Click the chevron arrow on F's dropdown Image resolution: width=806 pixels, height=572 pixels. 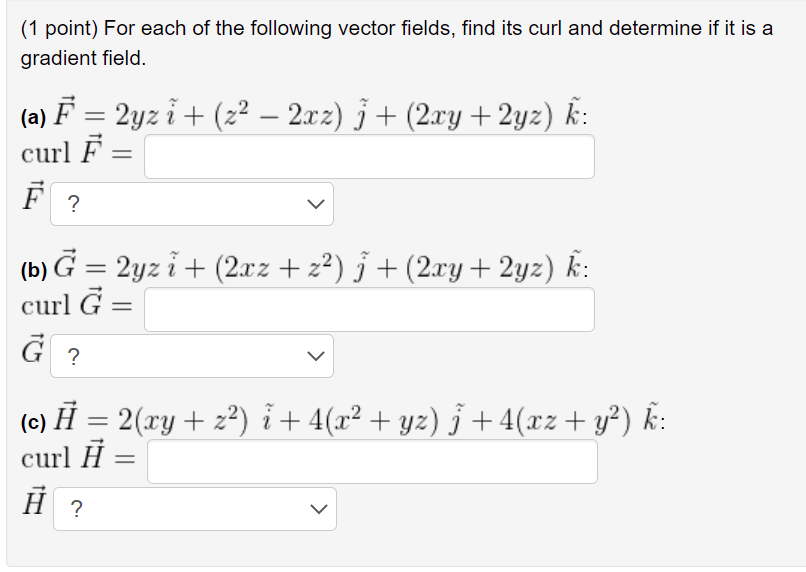point(316,204)
